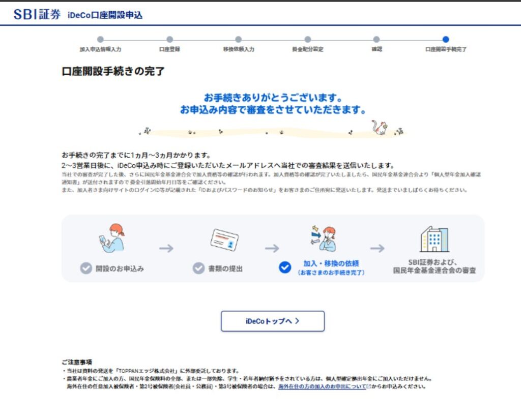Viewport: 521px width, 420px height.
Task: Click the 加入・移換の依頼 step label
Action: pyautogui.click(x=331, y=263)
